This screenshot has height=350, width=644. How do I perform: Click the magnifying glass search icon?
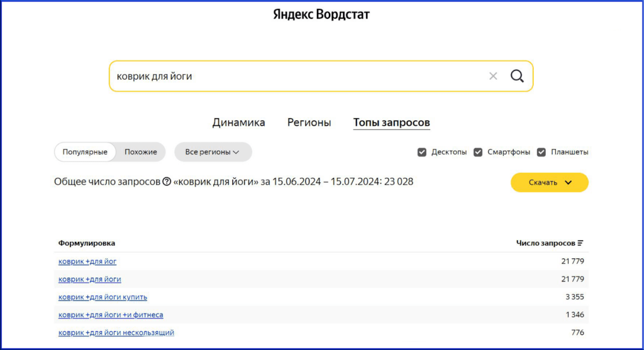click(517, 76)
